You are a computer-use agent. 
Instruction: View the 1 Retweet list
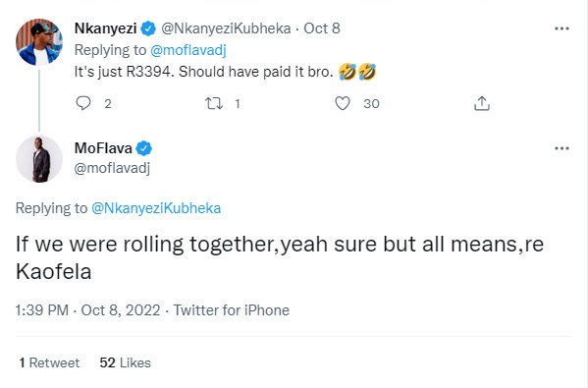coord(49,362)
